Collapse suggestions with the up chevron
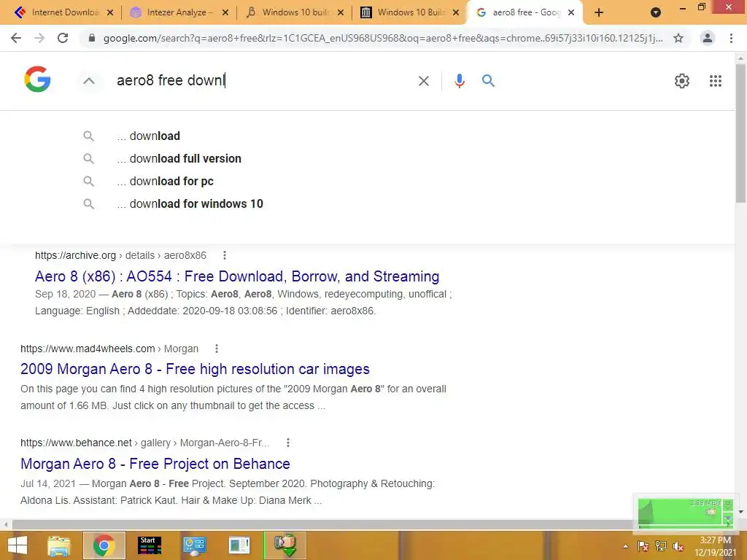747x560 pixels. coord(88,81)
